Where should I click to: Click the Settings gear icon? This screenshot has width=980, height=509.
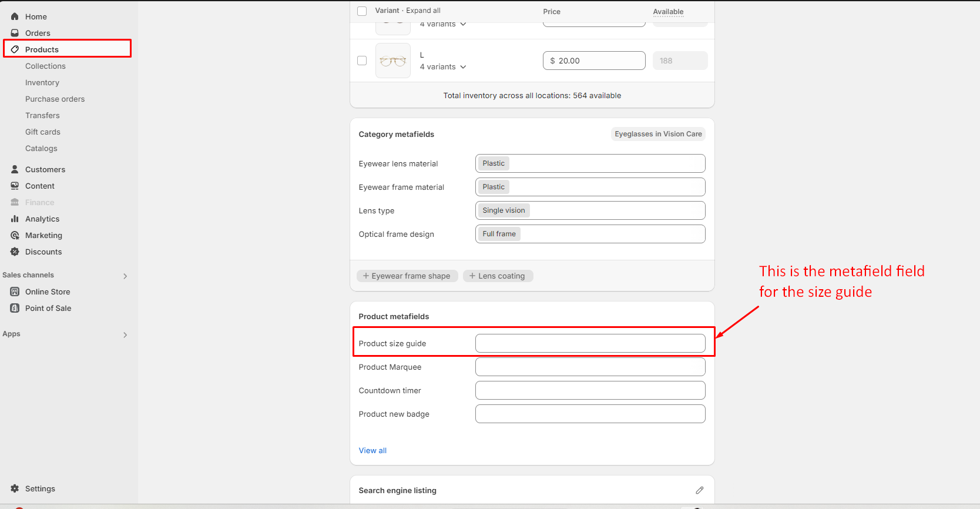(x=15, y=488)
